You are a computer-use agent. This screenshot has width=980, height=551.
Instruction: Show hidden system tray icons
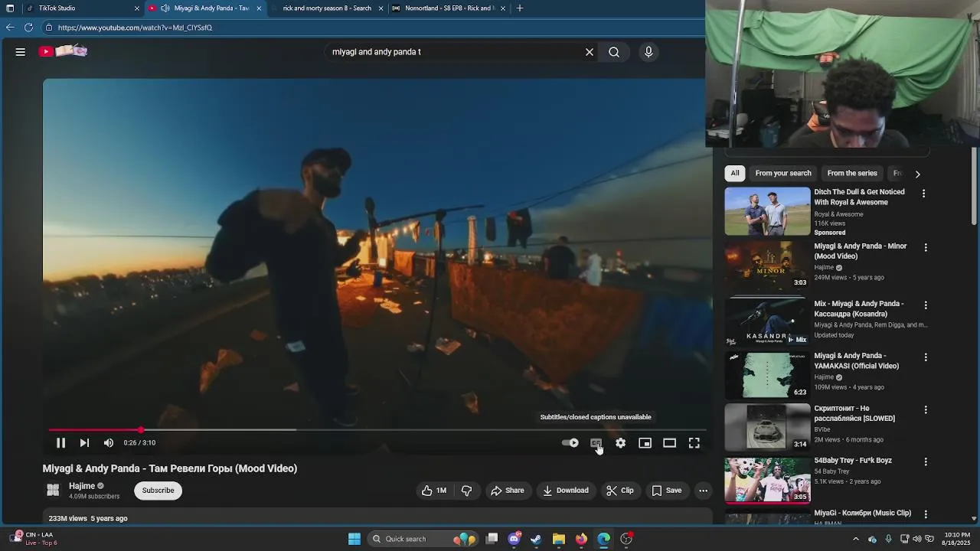click(856, 539)
